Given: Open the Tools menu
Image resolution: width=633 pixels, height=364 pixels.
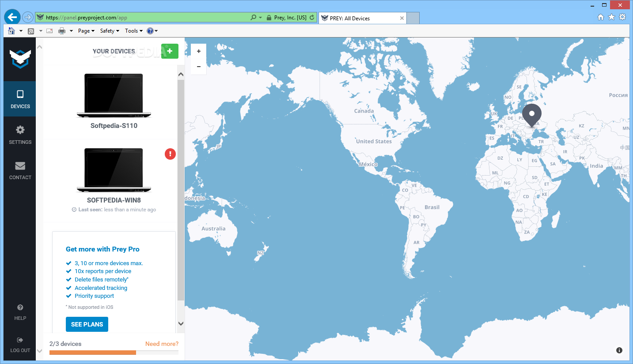Looking at the screenshot, I should tap(134, 31).
